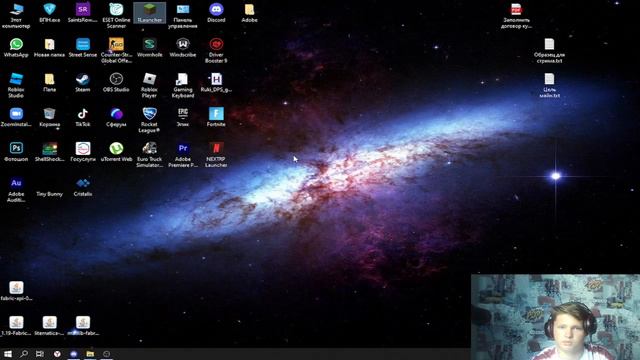The height and width of the screenshot is (360, 640).
Task: Open Образец для стрима.txt file
Action: (x=549, y=50)
